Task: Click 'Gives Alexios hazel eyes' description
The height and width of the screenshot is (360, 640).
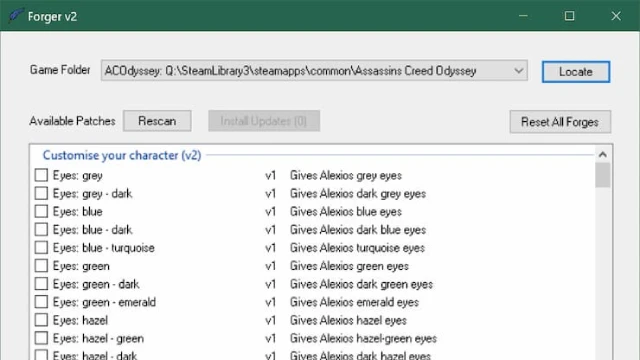Action: tap(348, 320)
